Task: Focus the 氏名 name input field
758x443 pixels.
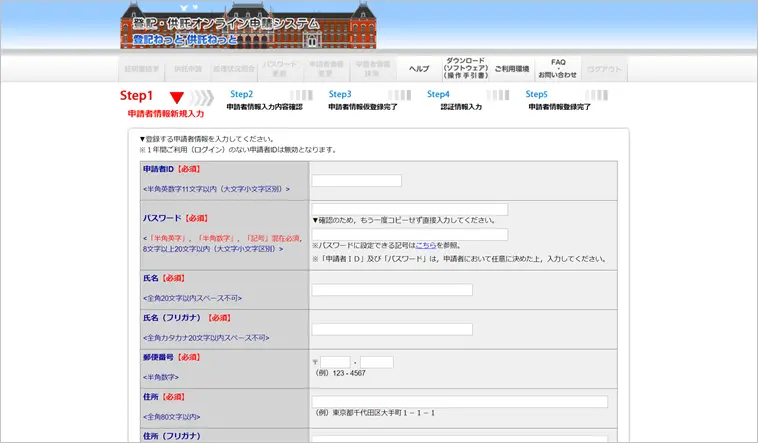Action: pyautogui.click(x=391, y=290)
